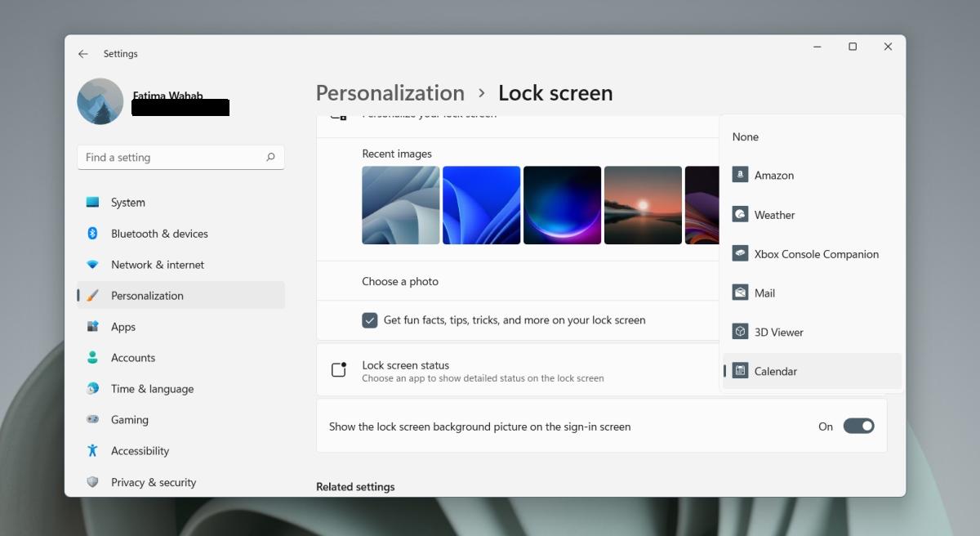The image size is (980, 536).
Task: Click the Bluetooth icon in sidebar
Action: tap(92, 233)
